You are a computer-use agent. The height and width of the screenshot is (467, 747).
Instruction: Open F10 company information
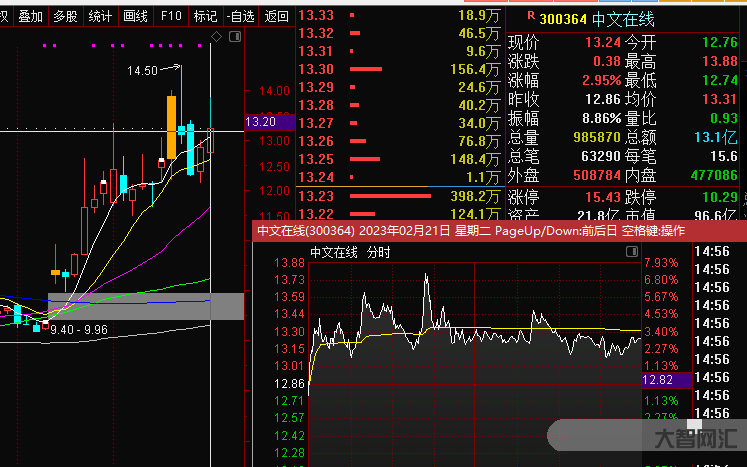171,16
